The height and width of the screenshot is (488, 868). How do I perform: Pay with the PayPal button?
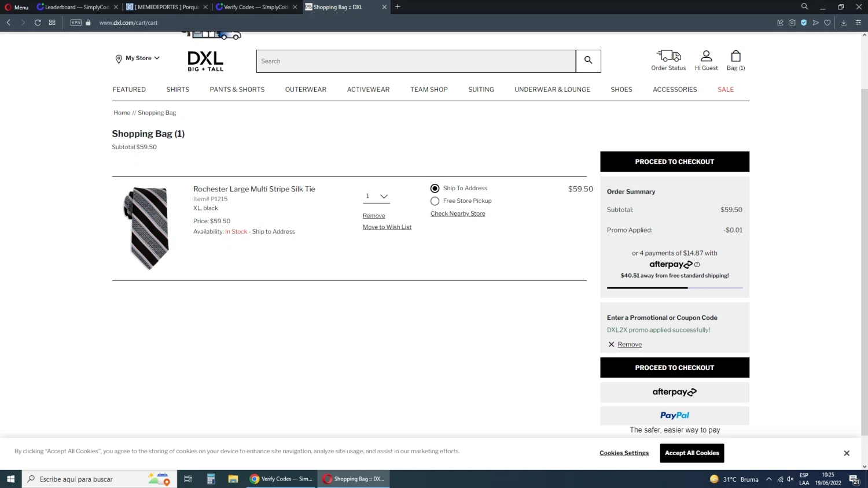[x=675, y=415]
